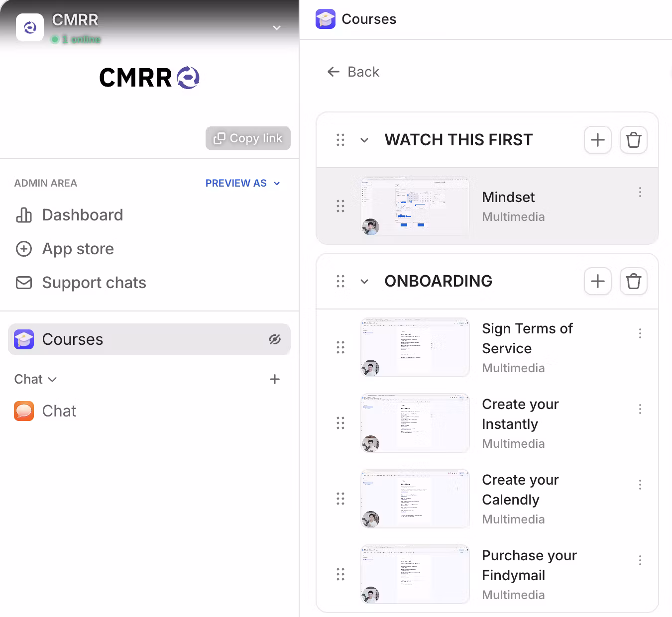Expand the CMRR workspace dropdown arrow
Screen dimensions: 672x617
[277, 27]
